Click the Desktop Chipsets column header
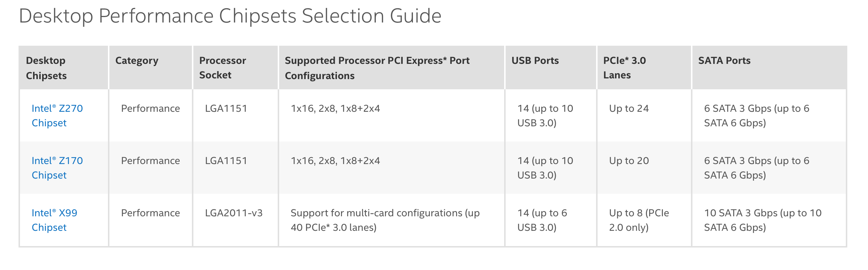868x270 pixels. pos(46,68)
